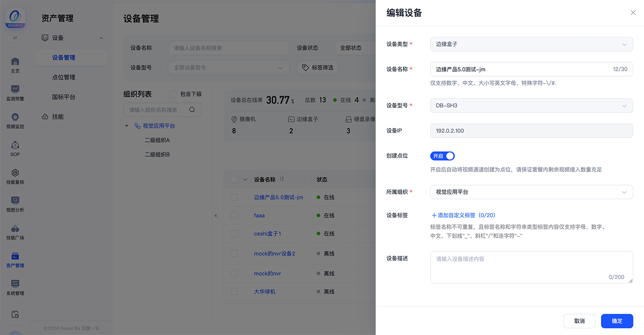Open the 边缘产品5.0测试-jm device link
Screen dimensions: 644x335
coord(279,197)
